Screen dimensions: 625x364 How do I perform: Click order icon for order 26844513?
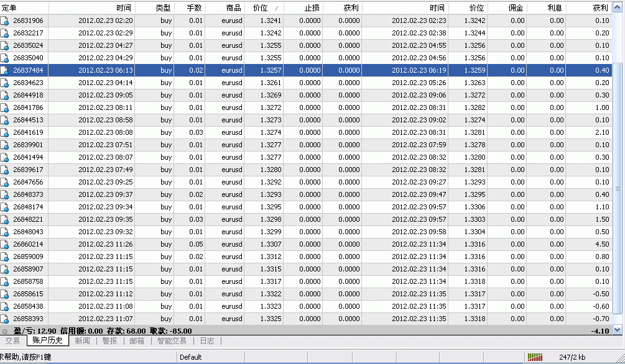click(x=4, y=120)
